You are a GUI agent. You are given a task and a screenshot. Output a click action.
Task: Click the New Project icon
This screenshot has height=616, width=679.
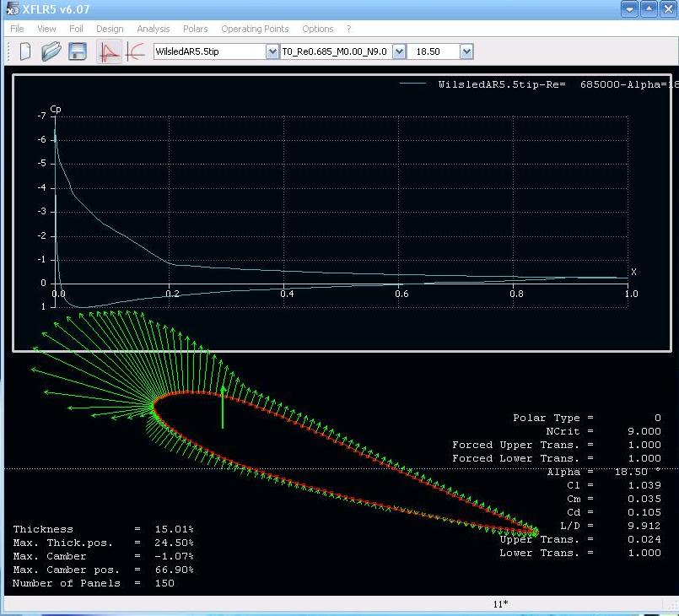(25, 51)
